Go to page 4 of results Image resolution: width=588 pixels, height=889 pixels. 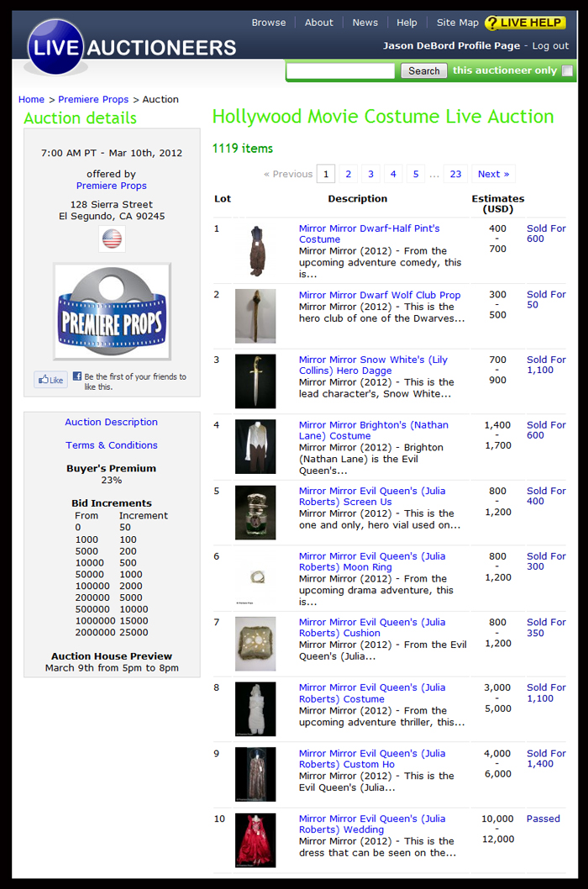393,174
